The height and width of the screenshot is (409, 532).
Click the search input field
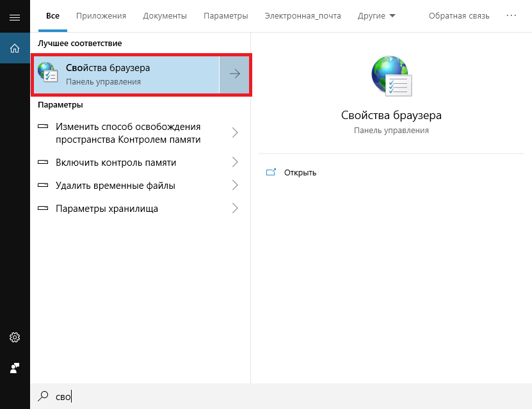288,396
